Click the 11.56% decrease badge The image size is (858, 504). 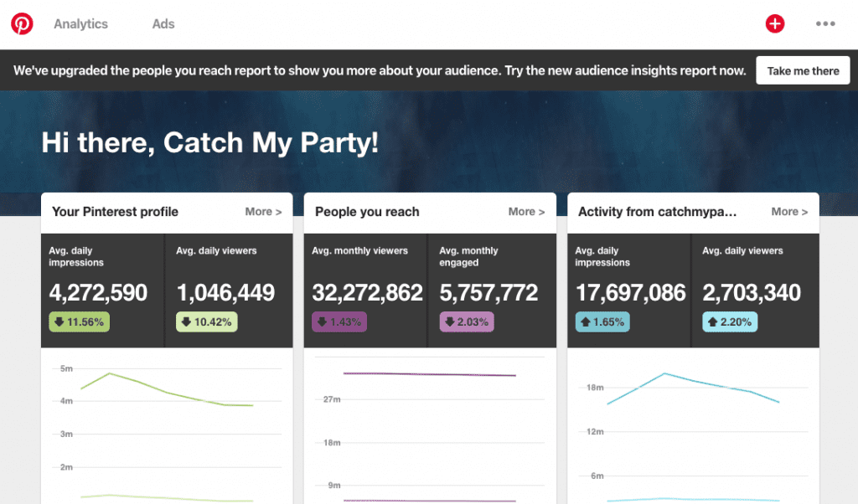point(79,321)
